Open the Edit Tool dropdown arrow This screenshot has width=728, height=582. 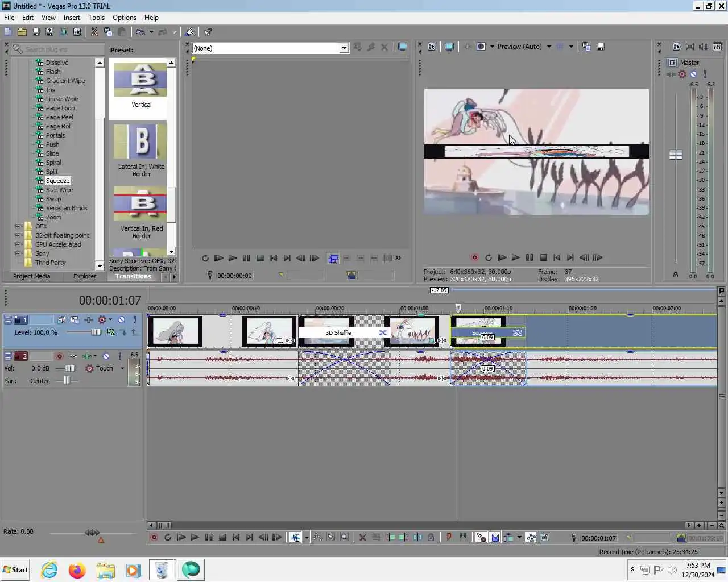[x=307, y=537]
